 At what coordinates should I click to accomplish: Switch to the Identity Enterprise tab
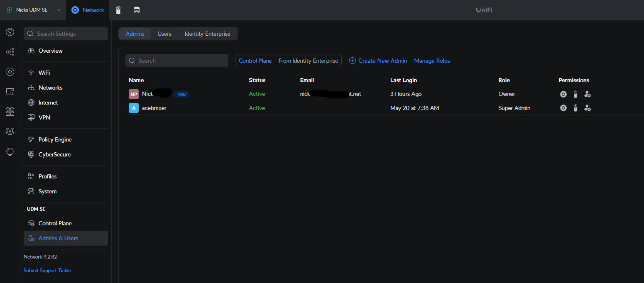point(207,34)
